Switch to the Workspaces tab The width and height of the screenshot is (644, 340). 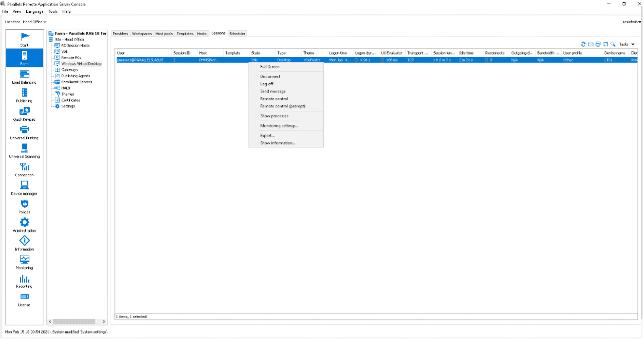click(x=142, y=34)
